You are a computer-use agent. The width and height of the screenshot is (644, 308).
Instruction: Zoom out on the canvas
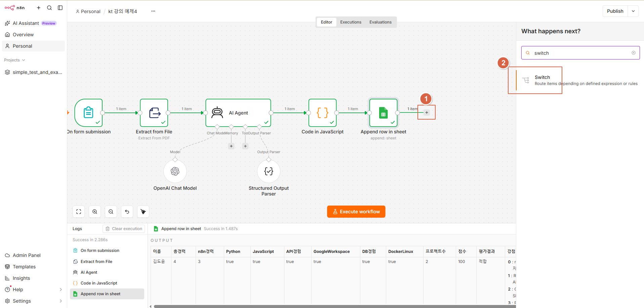111,212
